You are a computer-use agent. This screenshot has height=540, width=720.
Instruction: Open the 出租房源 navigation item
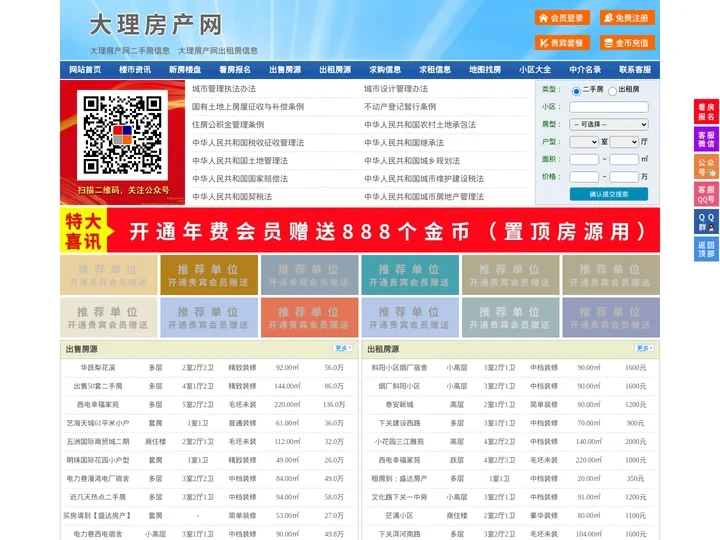[x=335, y=70]
